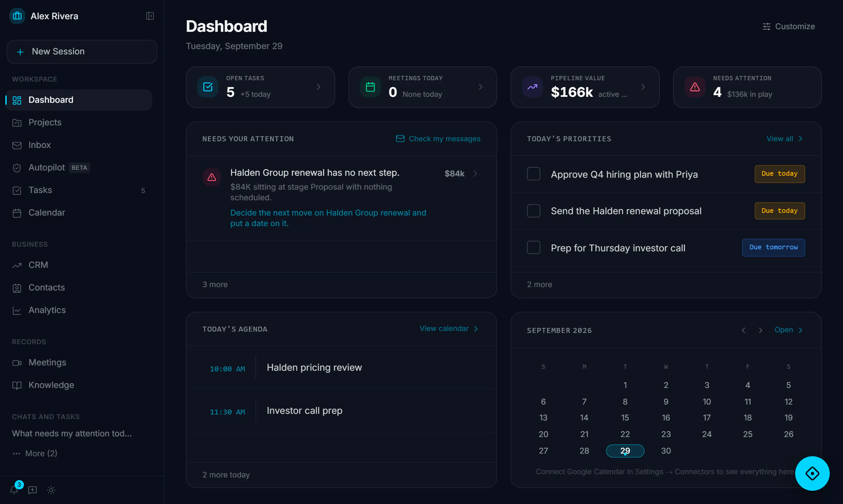Click the View calendar link
The height and width of the screenshot is (504, 843).
(x=449, y=328)
